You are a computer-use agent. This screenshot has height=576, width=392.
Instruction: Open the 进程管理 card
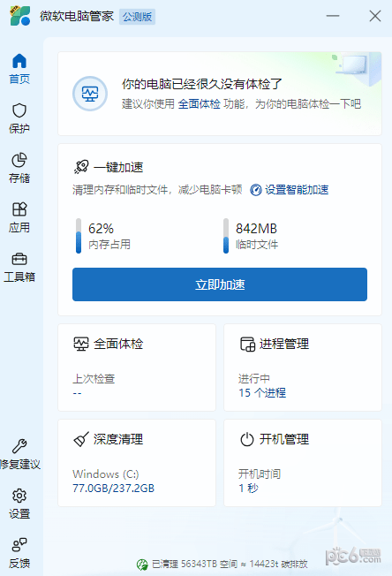pyautogui.click(x=303, y=368)
